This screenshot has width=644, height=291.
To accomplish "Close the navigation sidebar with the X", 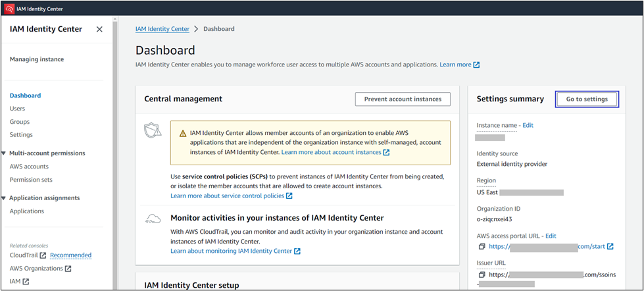I will tap(99, 30).
